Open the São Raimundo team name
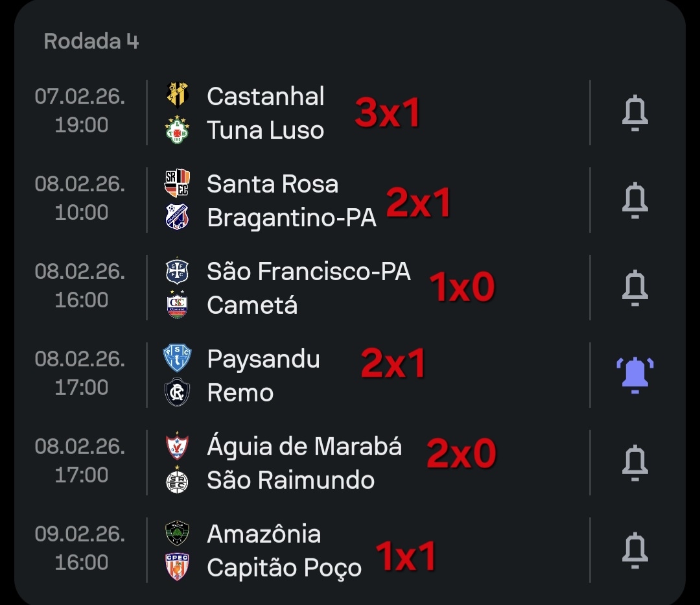This screenshot has height=605, width=700. [290, 480]
